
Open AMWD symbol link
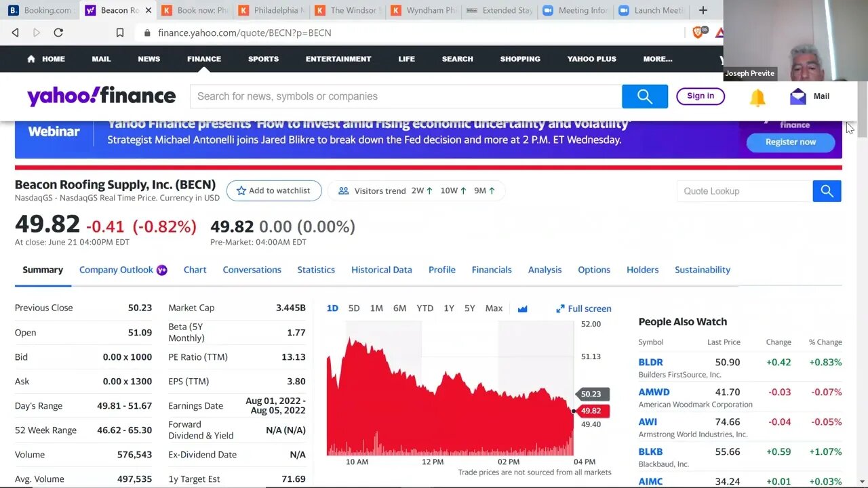tap(654, 392)
